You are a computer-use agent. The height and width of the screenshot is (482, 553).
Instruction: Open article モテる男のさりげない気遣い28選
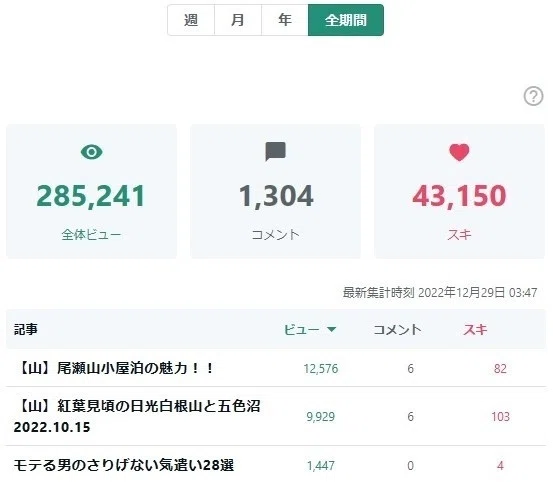(124, 465)
